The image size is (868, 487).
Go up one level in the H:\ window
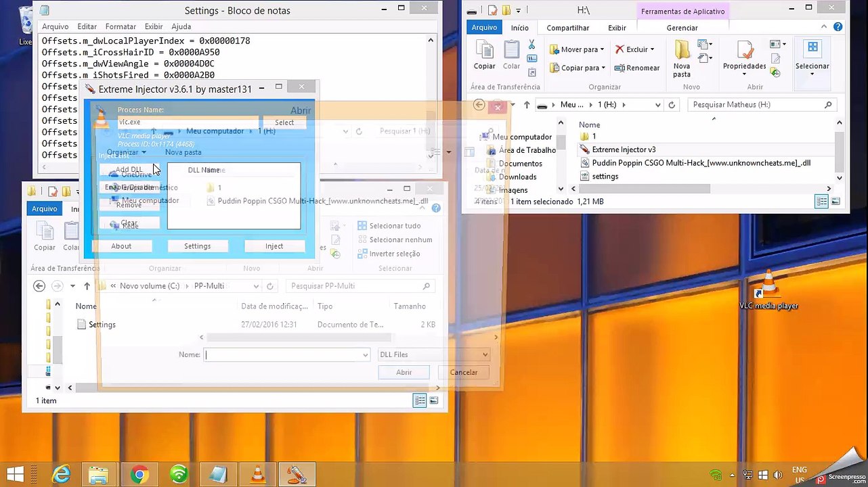[x=527, y=105]
